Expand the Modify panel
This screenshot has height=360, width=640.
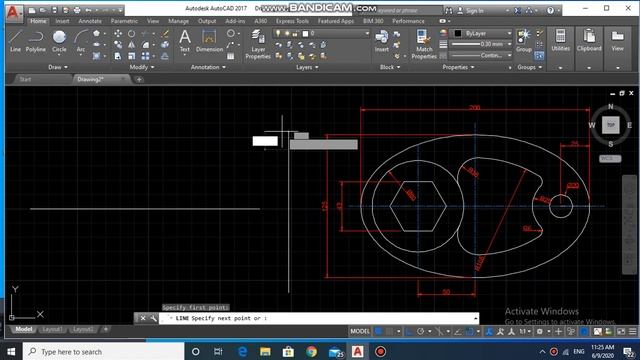(142, 67)
